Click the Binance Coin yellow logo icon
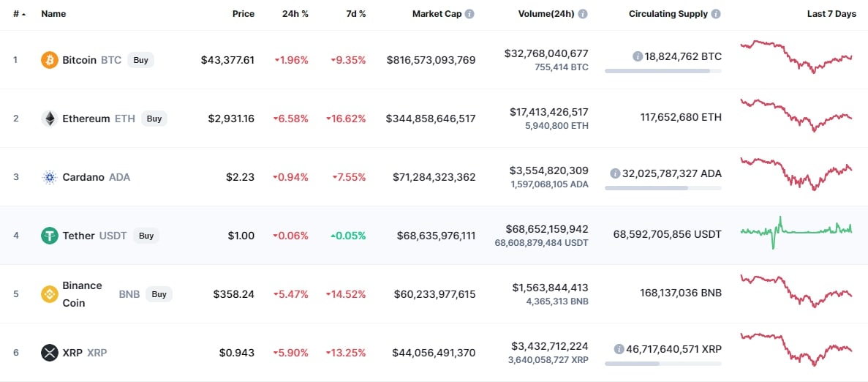The image size is (868, 382). click(49, 294)
